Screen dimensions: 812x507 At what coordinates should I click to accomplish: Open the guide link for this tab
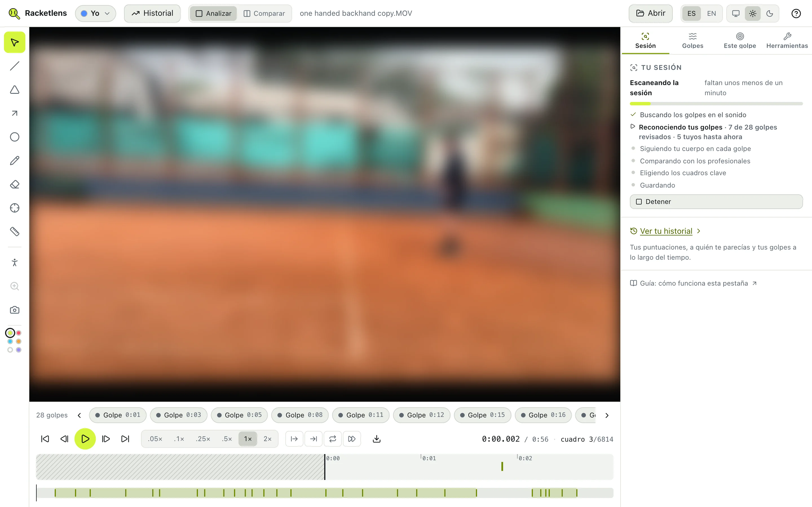tap(693, 283)
